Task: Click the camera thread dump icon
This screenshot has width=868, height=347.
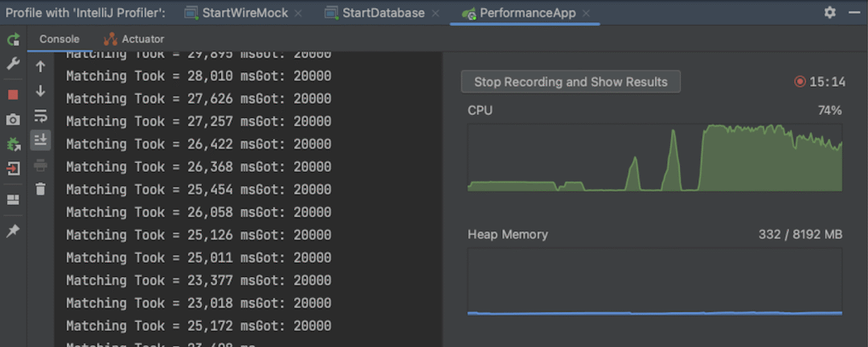Action: (x=14, y=120)
